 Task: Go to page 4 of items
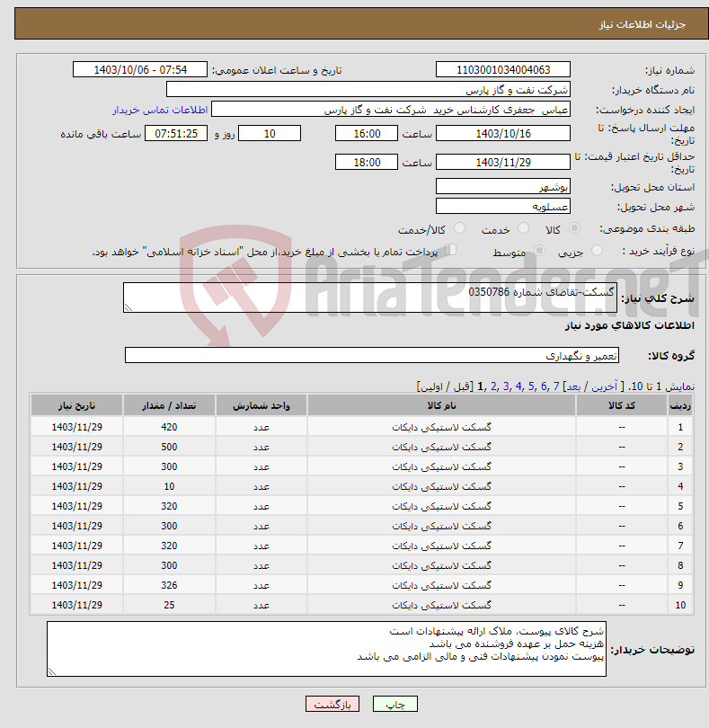[x=518, y=386]
